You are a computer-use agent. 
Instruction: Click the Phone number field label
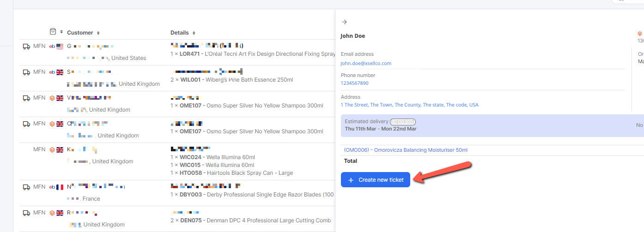pyautogui.click(x=358, y=75)
